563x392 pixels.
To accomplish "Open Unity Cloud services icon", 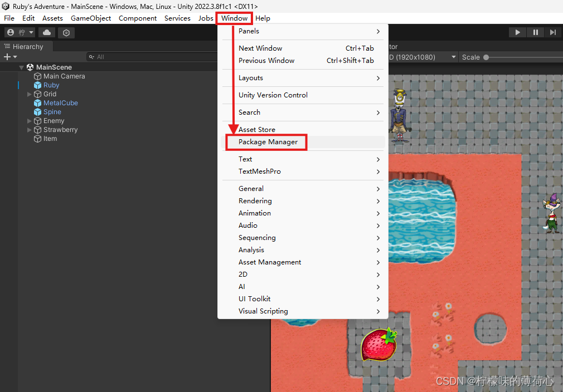I will coord(46,32).
